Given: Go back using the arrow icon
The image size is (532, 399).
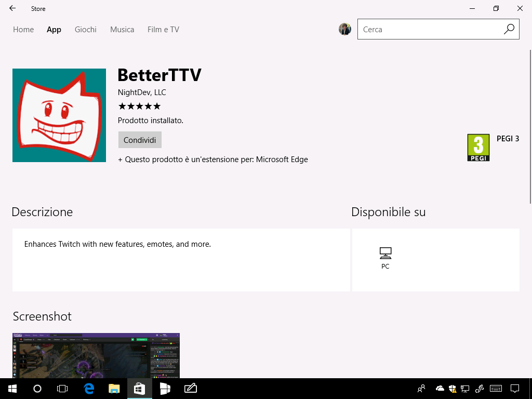Looking at the screenshot, I should pyautogui.click(x=12, y=8).
